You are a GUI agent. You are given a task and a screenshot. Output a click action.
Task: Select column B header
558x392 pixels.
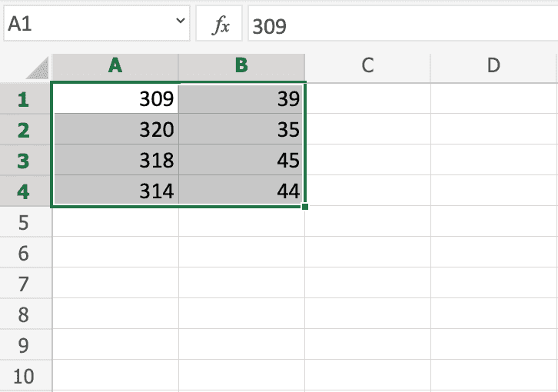pyautogui.click(x=241, y=66)
